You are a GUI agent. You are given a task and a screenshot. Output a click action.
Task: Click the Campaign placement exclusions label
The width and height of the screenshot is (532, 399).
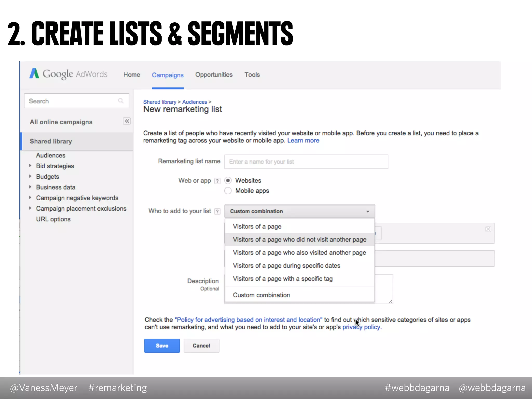pyautogui.click(x=81, y=209)
